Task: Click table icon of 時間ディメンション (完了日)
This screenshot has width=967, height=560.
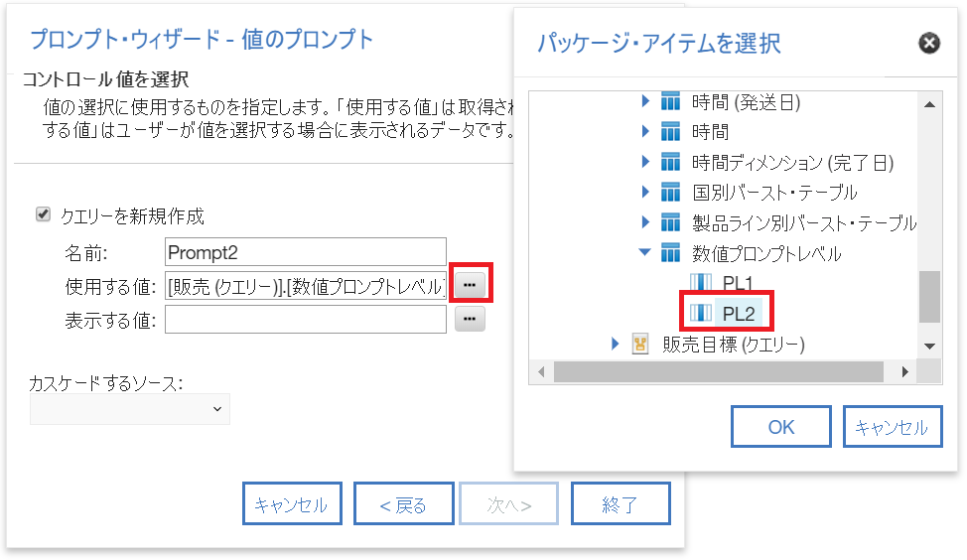Action: pyautogui.click(x=670, y=162)
